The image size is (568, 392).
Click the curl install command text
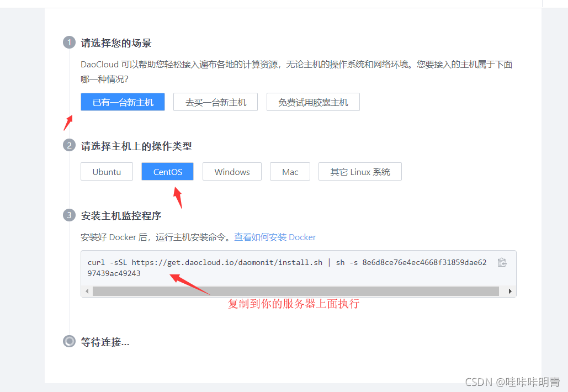tap(287, 268)
